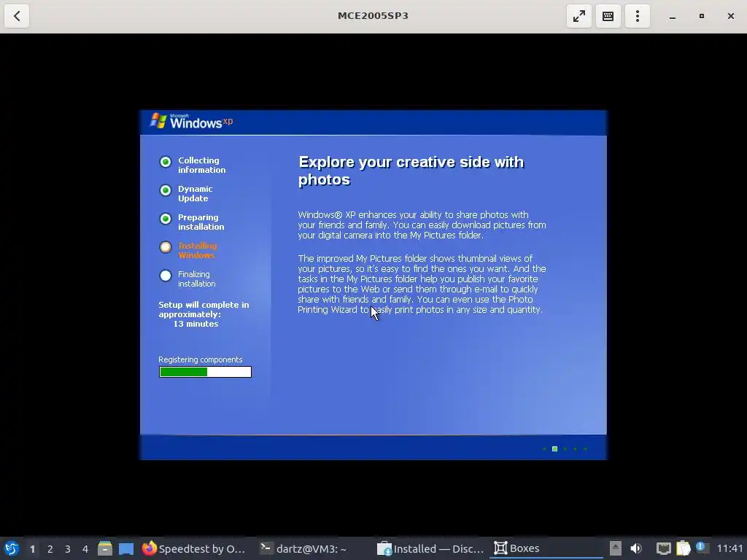The width and height of the screenshot is (747, 560).
Task: Open the volume control tray icon
Action: 636,548
